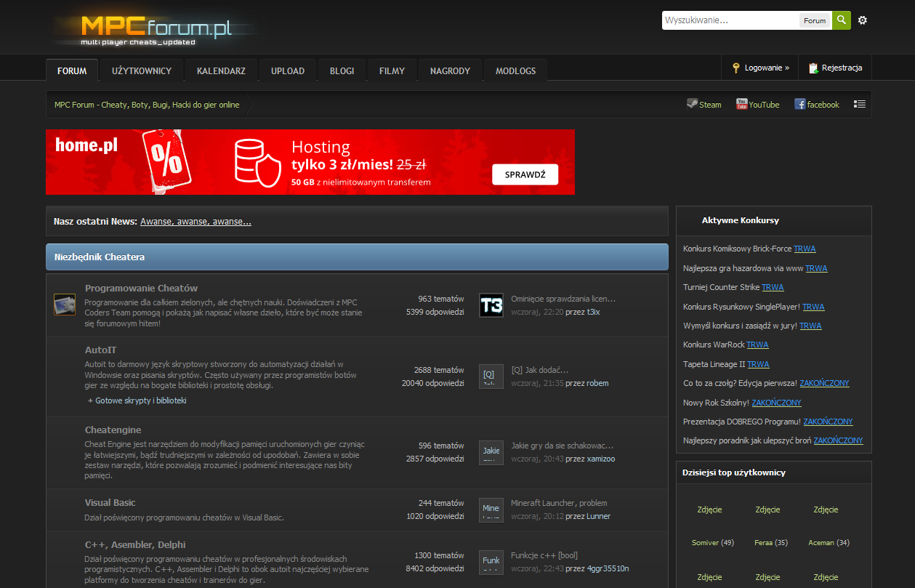Open the list-view icon in breadcrumb bar
This screenshot has width=915, height=588.
point(860,104)
